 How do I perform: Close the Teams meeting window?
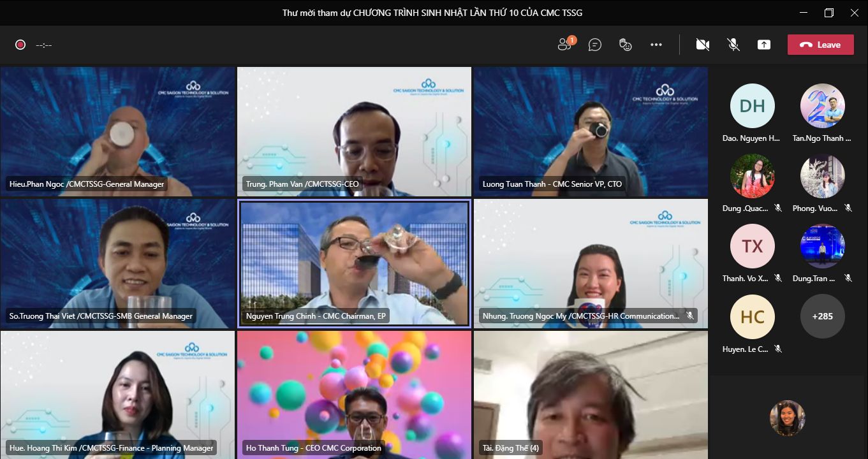854,13
